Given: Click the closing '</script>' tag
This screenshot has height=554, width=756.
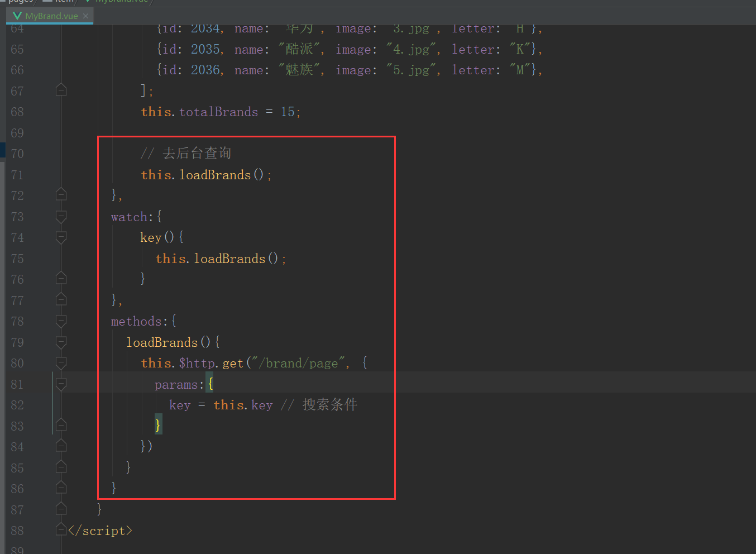Looking at the screenshot, I should point(100,531).
